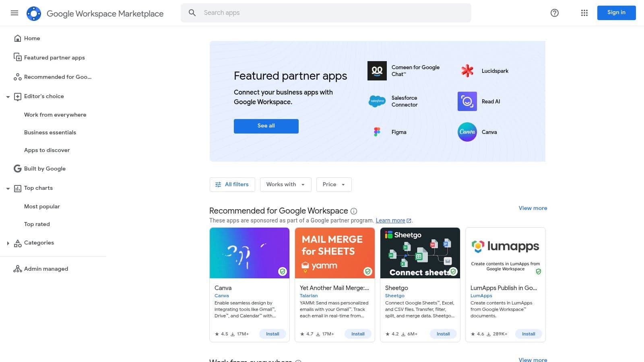
Task: Click the Sheetgo app thumbnail
Action: pos(420,253)
